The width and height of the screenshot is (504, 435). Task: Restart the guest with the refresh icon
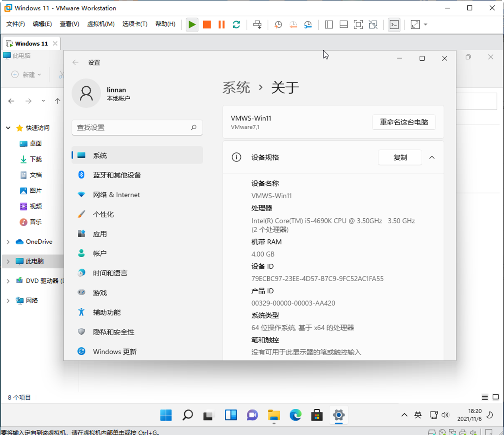(x=236, y=24)
